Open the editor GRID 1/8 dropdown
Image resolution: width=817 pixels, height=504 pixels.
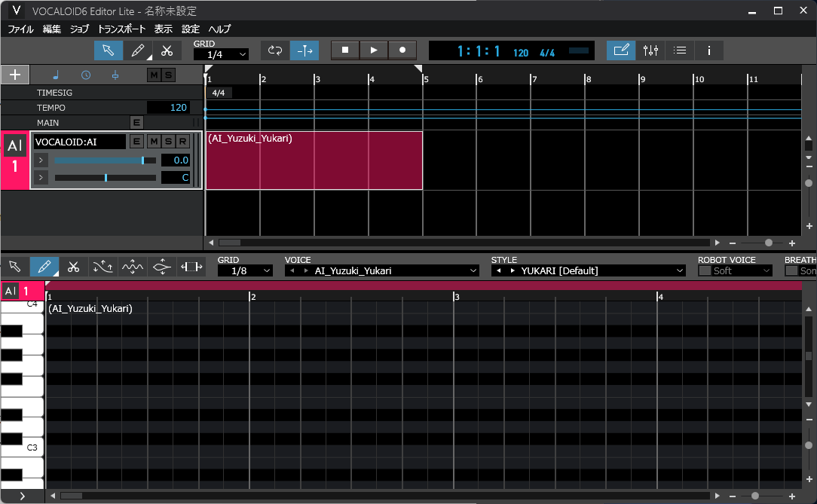click(245, 270)
